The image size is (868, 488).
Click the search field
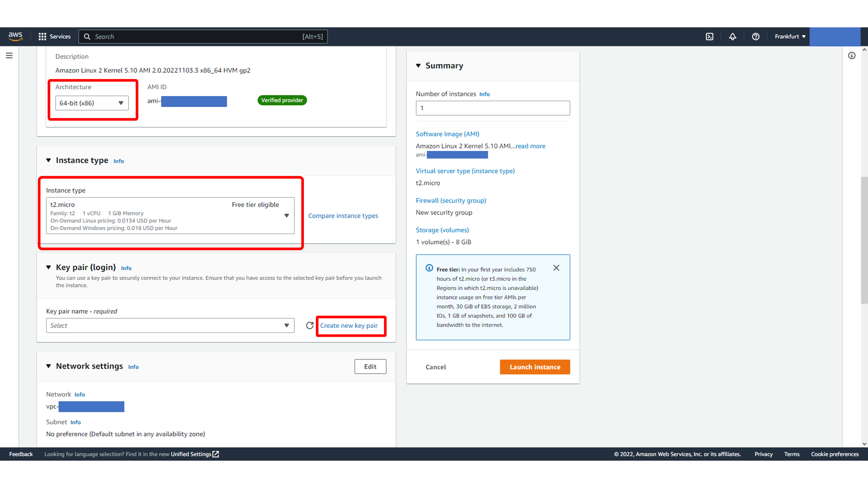tap(203, 36)
